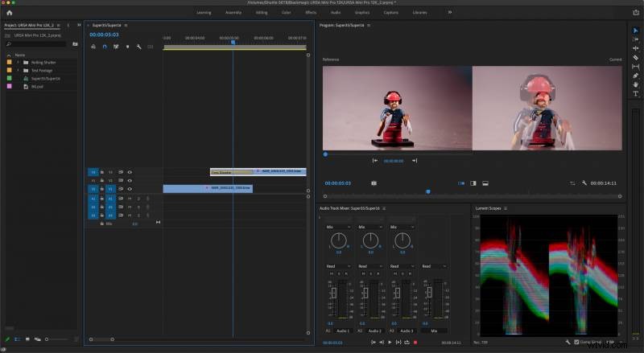Image resolution: width=644 pixels, height=353 pixels.
Task: Click Go to Out point in reference monitor
Action: click(415, 161)
